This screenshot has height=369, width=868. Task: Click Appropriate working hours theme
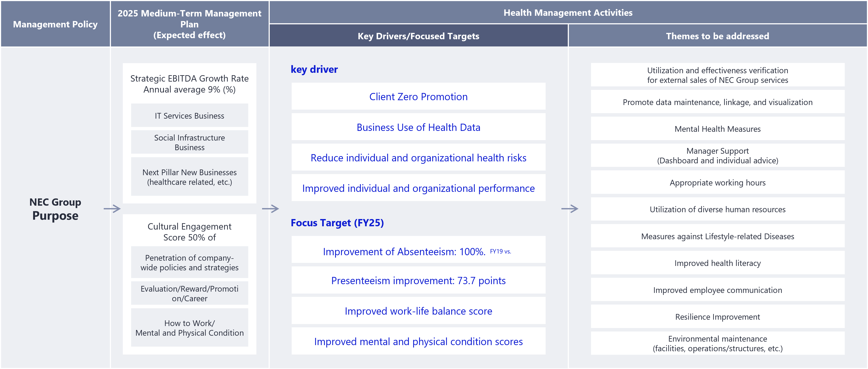click(717, 182)
